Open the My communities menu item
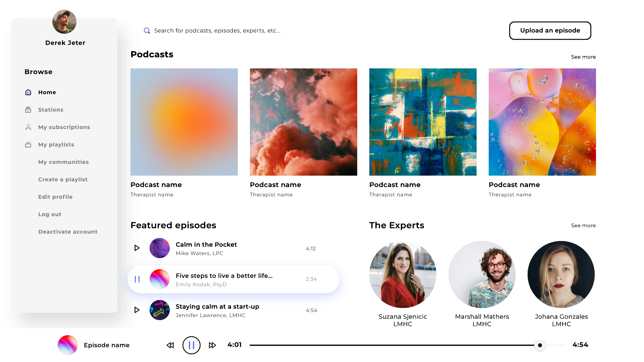 click(x=63, y=162)
